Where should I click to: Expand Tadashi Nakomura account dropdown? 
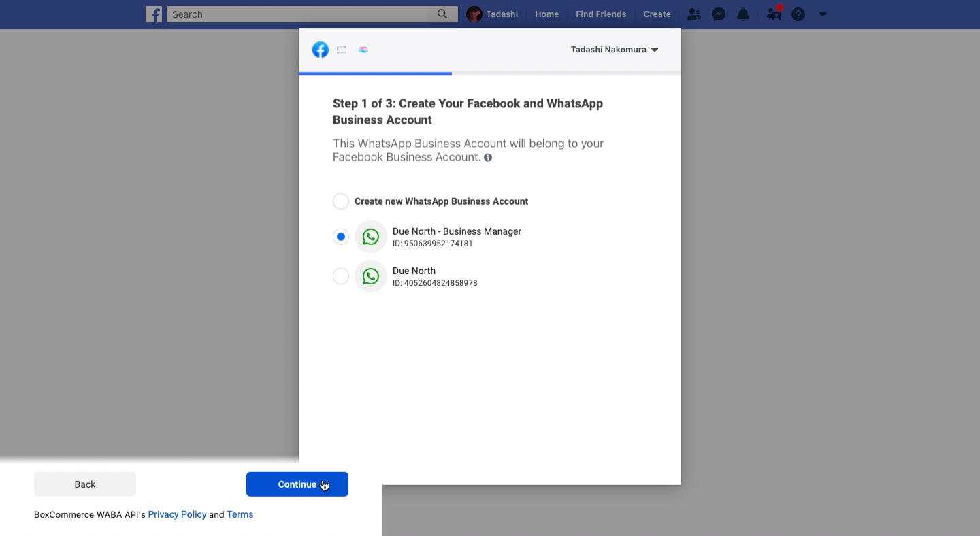coord(615,50)
